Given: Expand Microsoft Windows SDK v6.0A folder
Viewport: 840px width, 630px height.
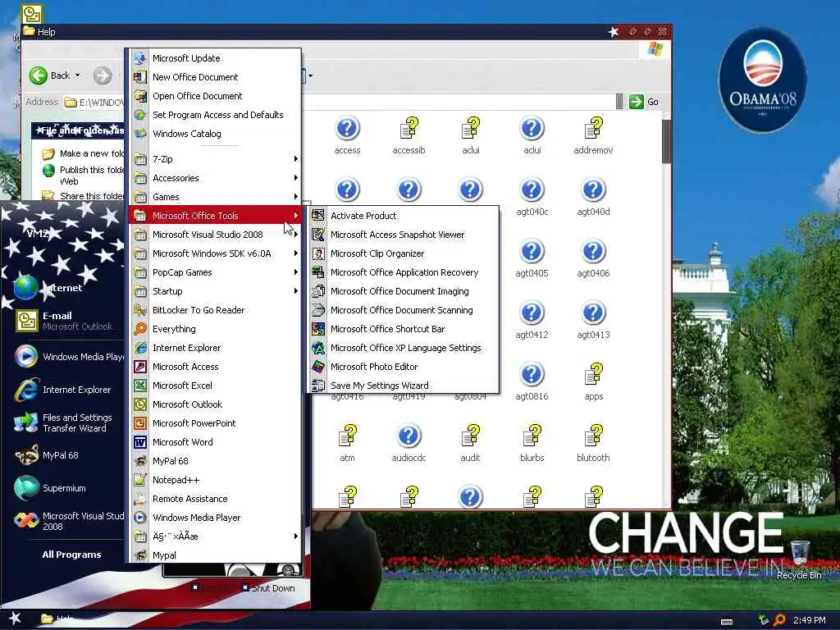Looking at the screenshot, I should point(215,253).
